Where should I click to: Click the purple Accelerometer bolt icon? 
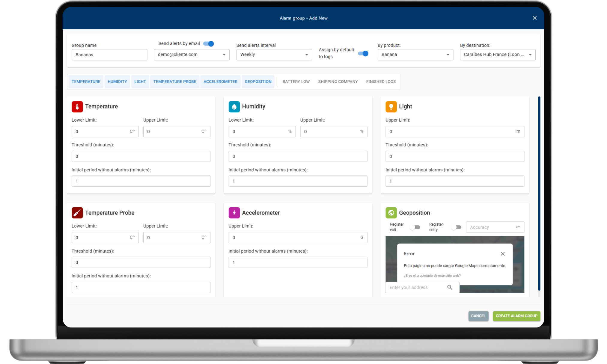pos(234,213)
